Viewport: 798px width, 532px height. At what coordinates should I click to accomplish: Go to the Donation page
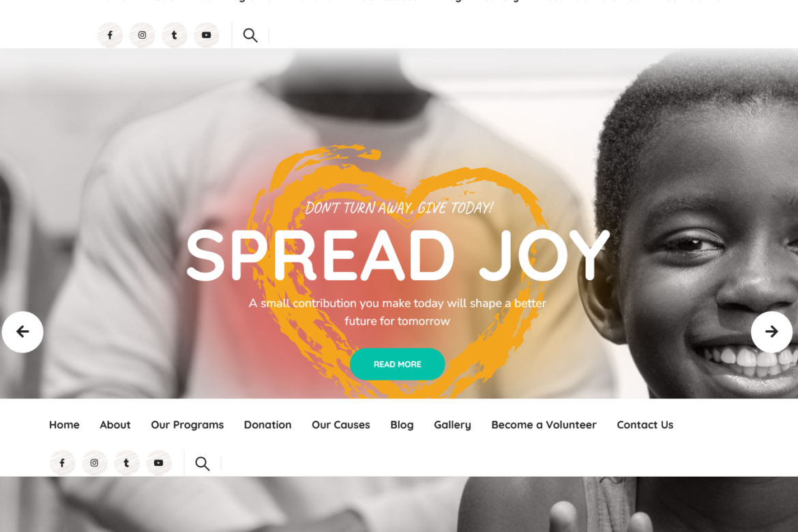tap(267, 425)
